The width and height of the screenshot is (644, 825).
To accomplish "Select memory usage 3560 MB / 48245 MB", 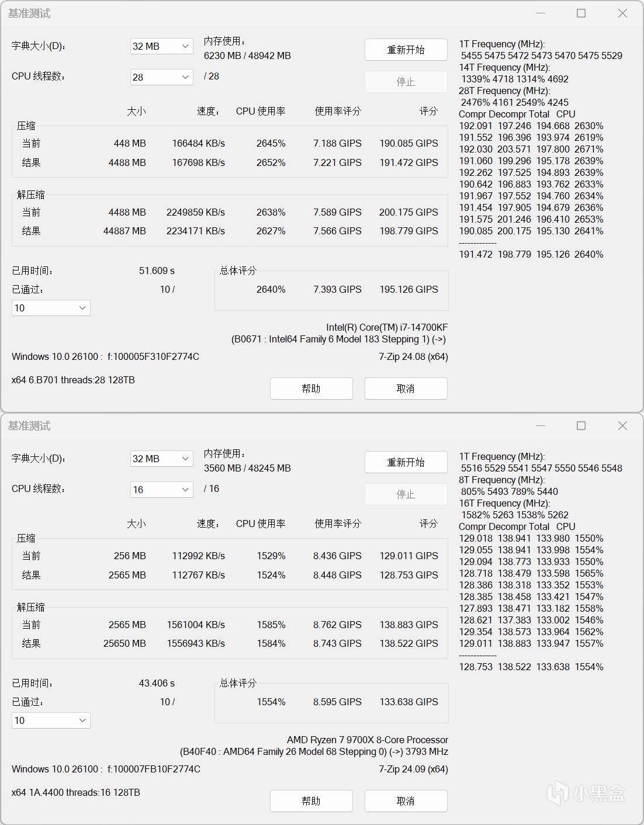I will coord(247,468).
